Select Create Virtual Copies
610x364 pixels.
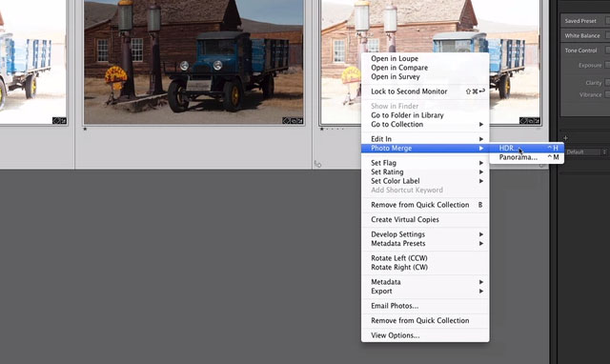[425, 220]
